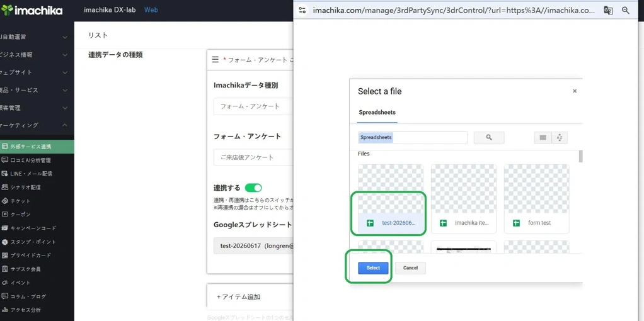Toggle the 連携する switch off
644x321 pixels.
[x=253, y=188]
